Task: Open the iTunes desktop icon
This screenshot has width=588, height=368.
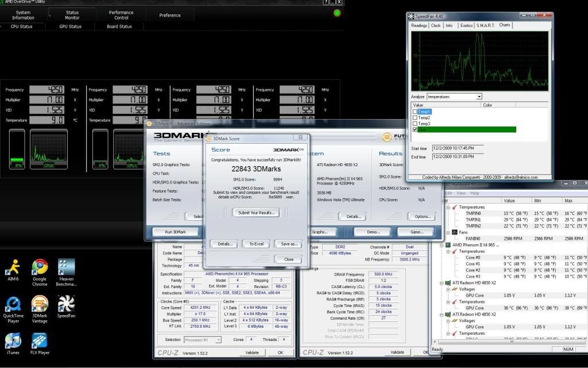Action: pos(13,342)
